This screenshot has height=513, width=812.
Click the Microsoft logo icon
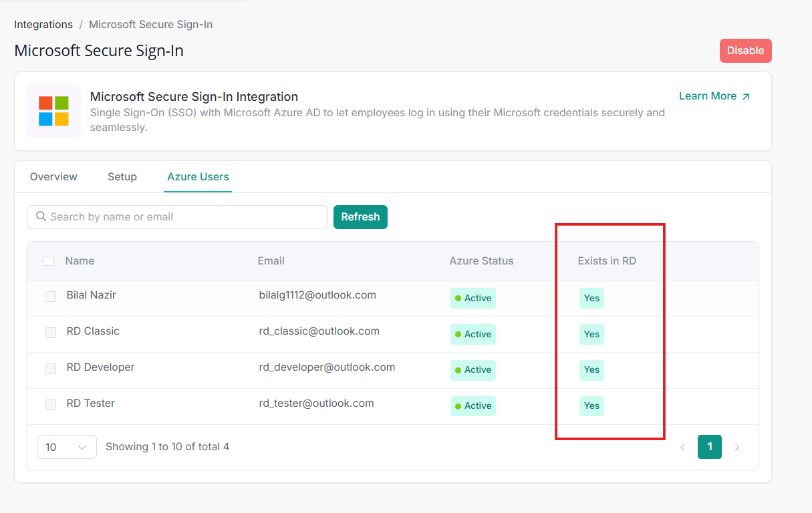click(x=53, y=111)
